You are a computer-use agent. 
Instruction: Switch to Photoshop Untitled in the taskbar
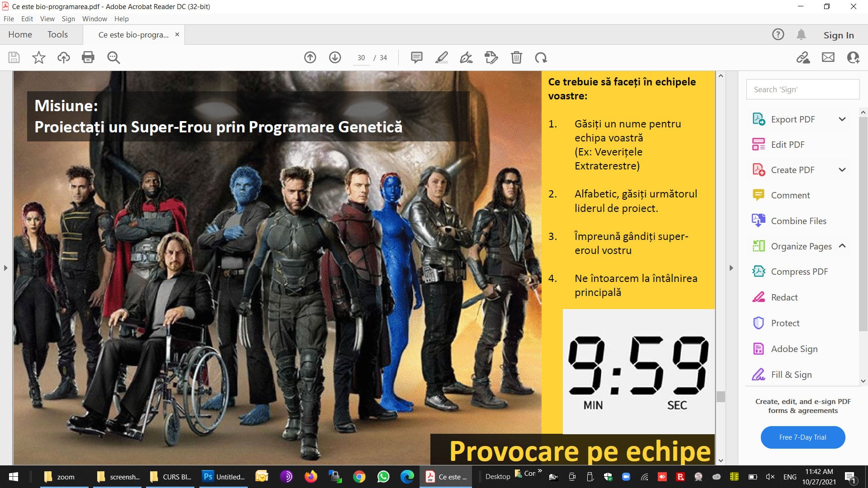click(x=224, y=477)
